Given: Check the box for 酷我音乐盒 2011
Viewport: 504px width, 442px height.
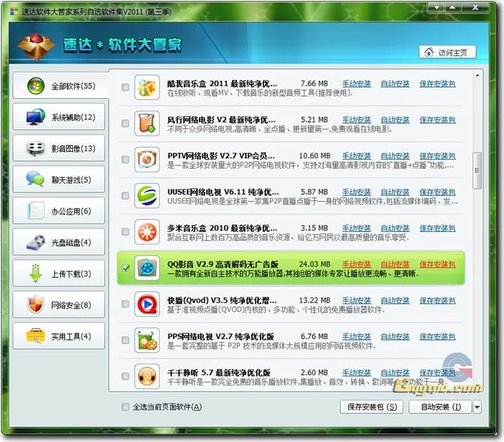Looking at the screenshot, I should (126, 87).
